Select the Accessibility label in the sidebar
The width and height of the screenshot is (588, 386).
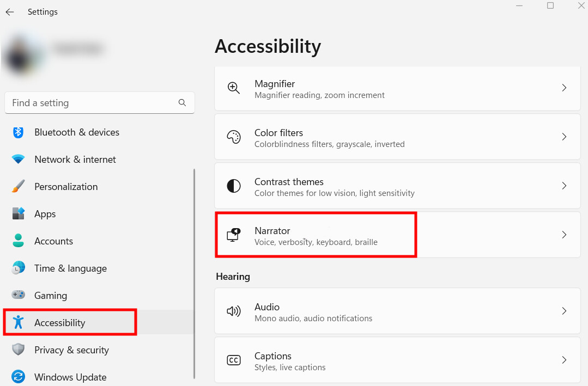pos(59,323)
